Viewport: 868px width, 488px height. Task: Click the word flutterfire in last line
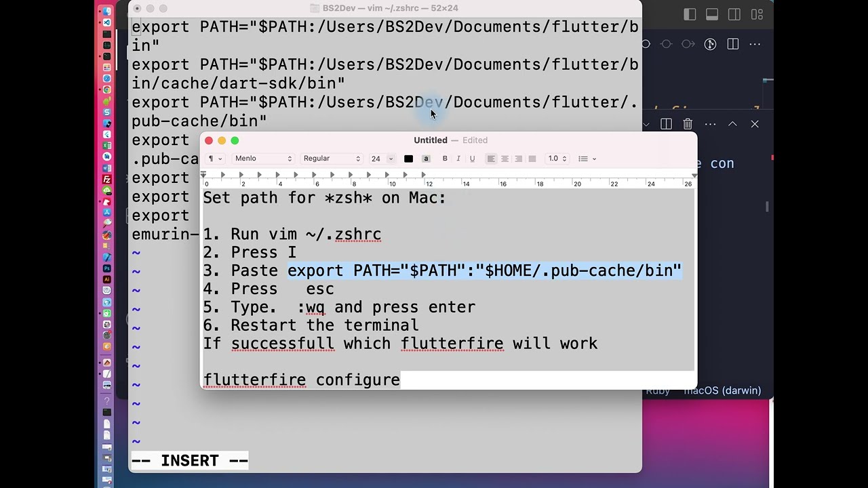254,380
